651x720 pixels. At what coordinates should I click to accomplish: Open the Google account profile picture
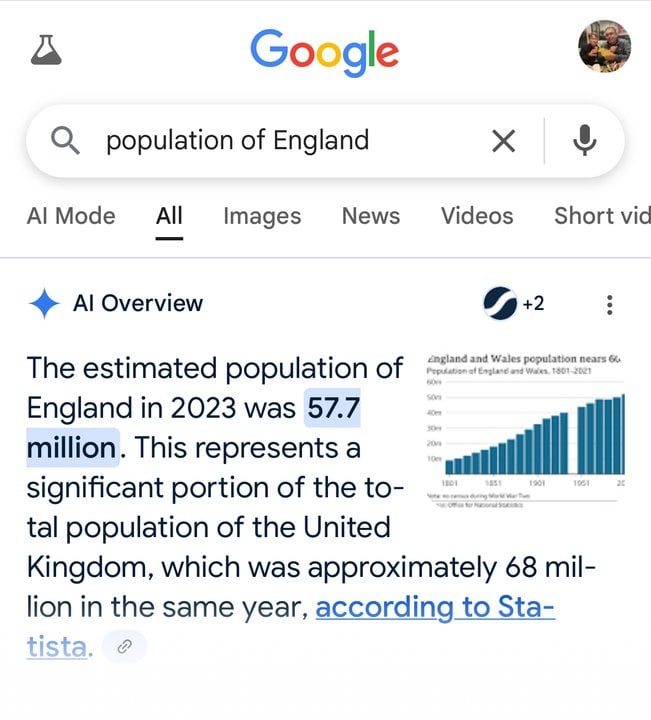[604, 46]
